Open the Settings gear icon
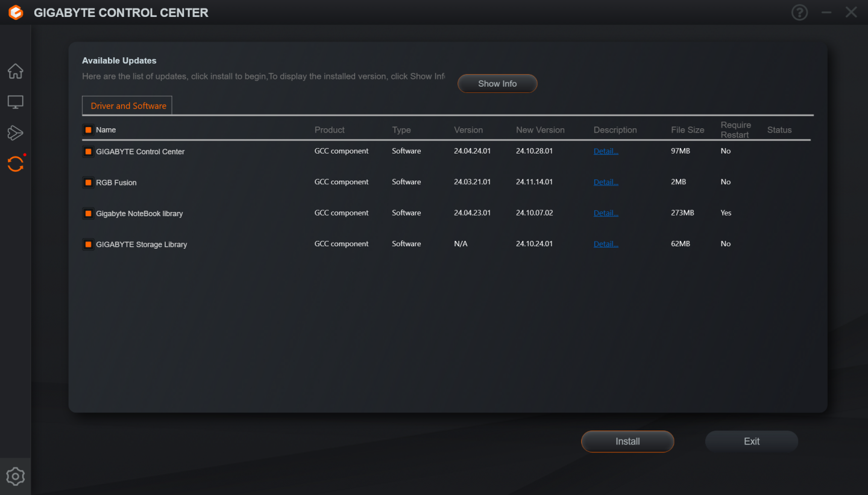Viewport: 868px width, 495px height. click(15, 476)
